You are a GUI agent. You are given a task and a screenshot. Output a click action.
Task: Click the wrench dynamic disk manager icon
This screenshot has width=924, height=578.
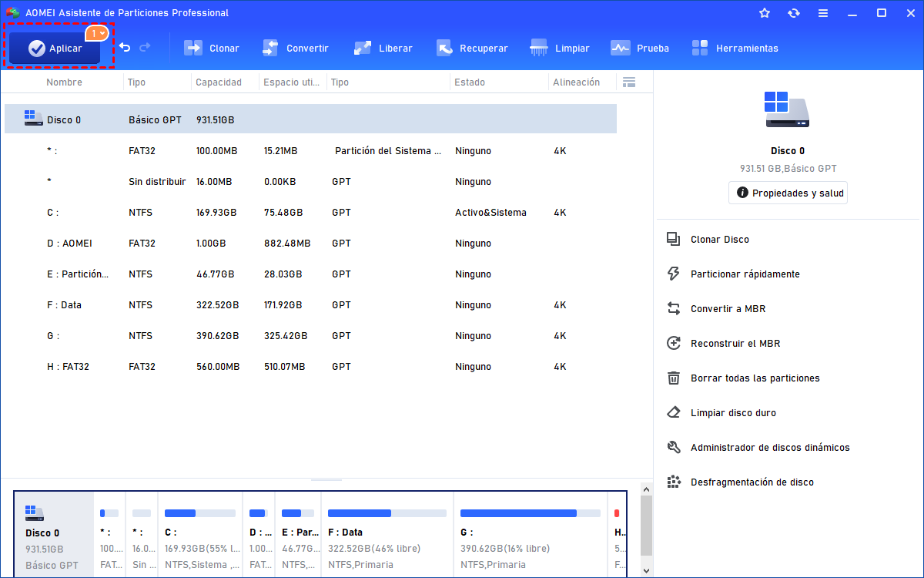[674, 447]
